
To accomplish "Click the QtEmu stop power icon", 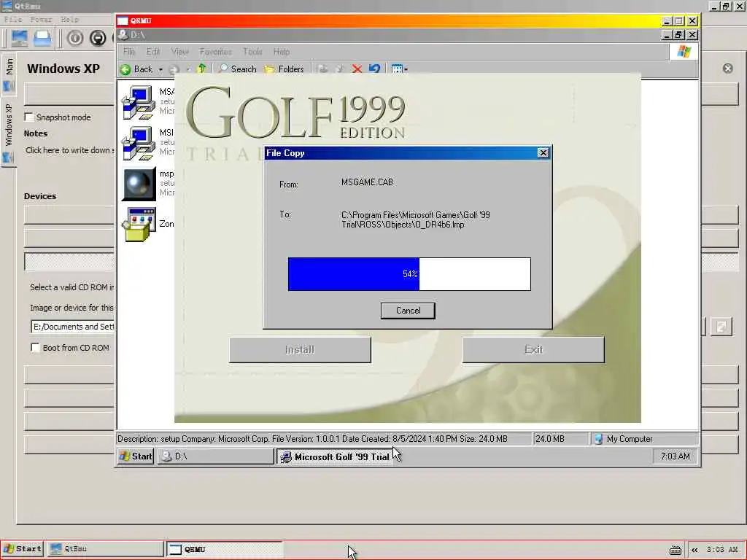I will 98,38.
